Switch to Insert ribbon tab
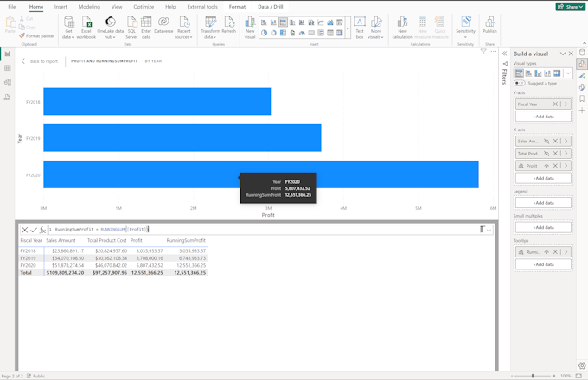Image resolution: width=588 pixels, height=380 pixels. (x=61, y=7)
